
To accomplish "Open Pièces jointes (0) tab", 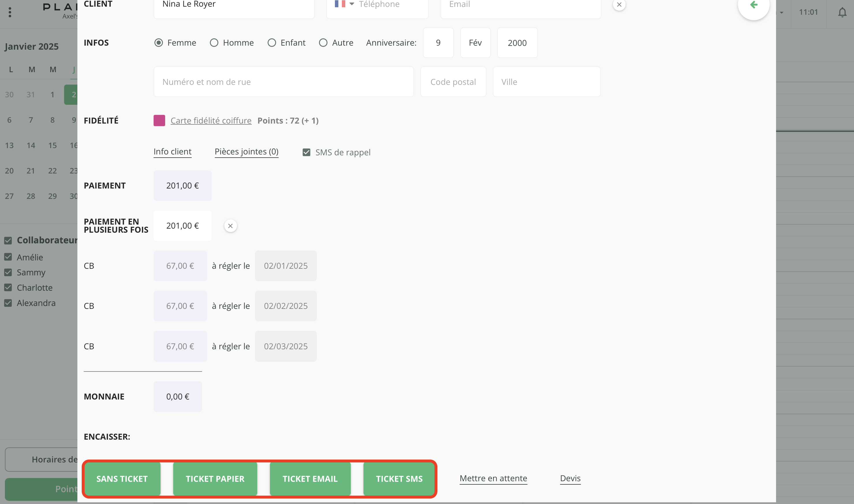I will coord(246,152).
